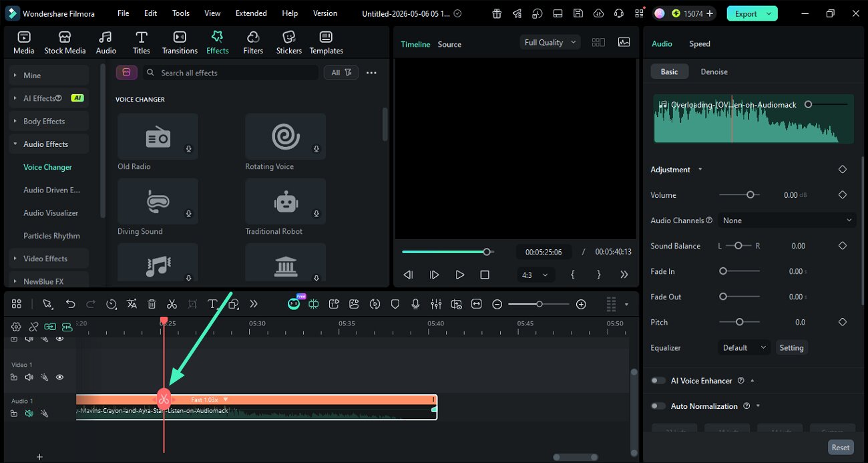The height and width of the screenshot is (463, 868).
Task: Open the AI Copilot Free icon
Action: click(294, 303)
